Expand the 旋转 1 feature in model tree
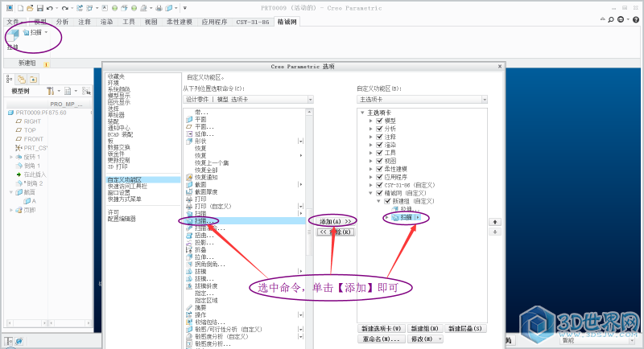 (x=11, y=157)
